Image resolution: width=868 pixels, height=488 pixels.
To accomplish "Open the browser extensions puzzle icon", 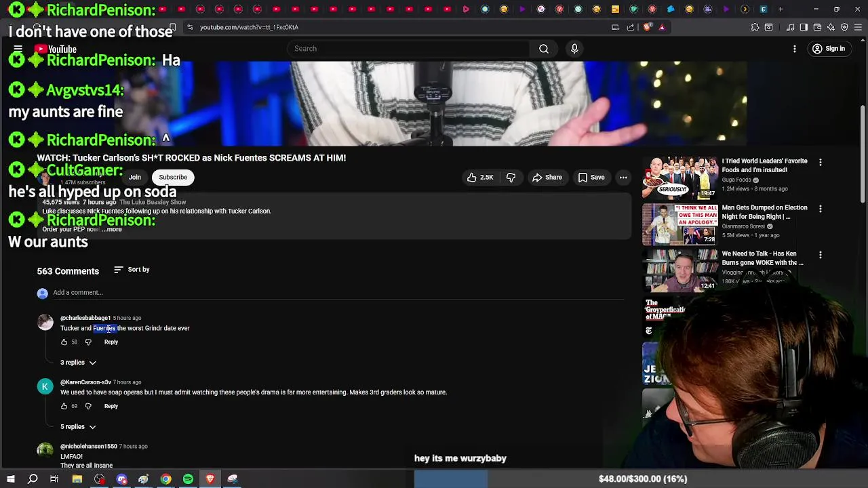I will (x=755, y=27).
